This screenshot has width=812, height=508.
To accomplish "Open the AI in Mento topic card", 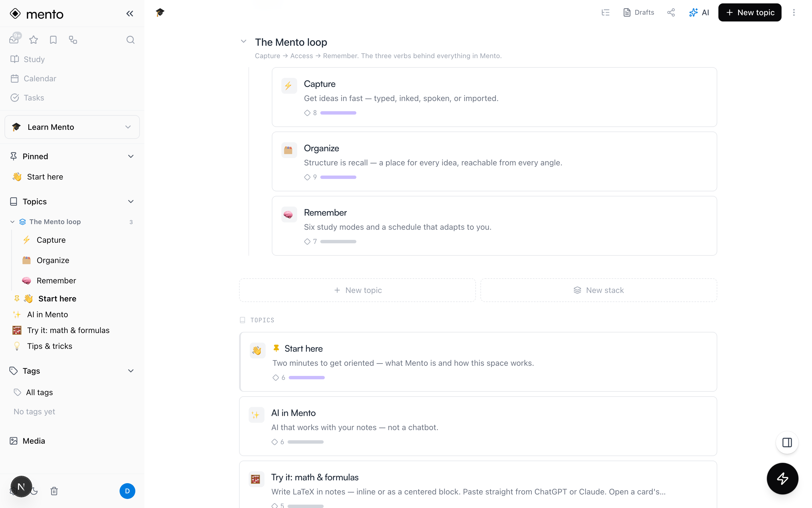I will (x=478, y=426).
